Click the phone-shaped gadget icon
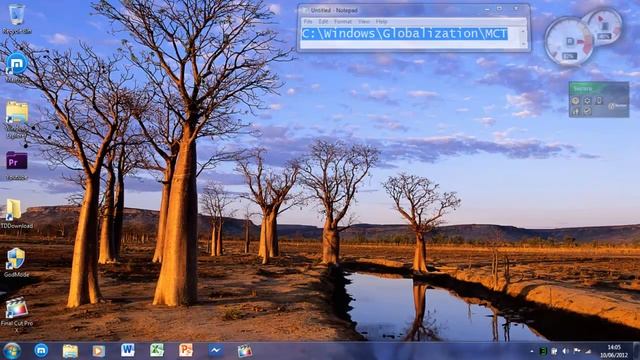The width and height of the screenshot is (640, 360). point(598,100)
